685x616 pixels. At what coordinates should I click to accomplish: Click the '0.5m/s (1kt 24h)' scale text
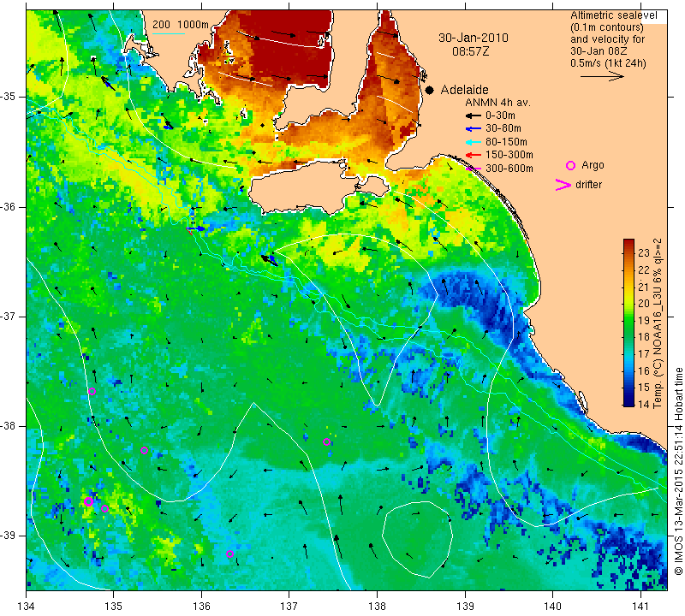608,62
